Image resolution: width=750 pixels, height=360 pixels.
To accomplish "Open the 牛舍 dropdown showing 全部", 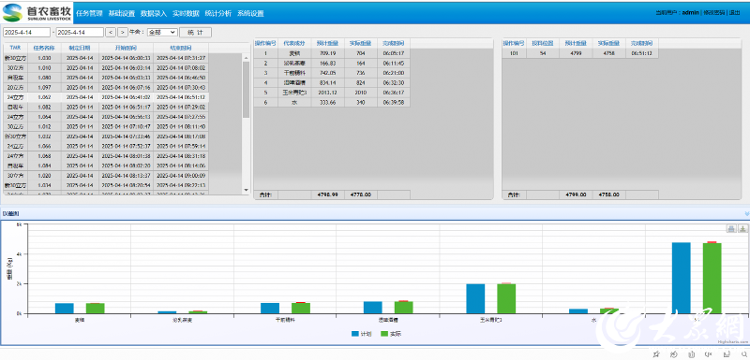I will tap(162, 32).
